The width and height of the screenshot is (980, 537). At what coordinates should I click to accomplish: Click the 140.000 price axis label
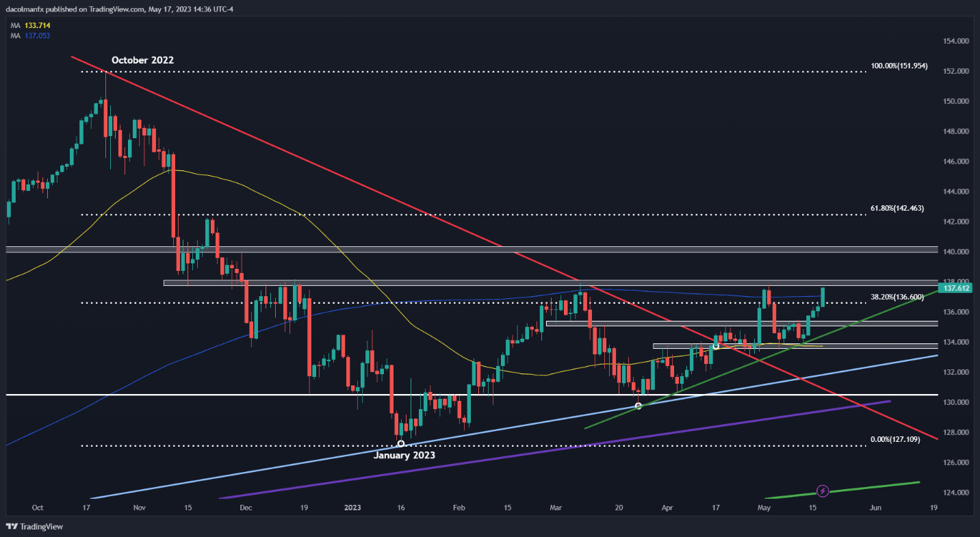pos(955,252)
